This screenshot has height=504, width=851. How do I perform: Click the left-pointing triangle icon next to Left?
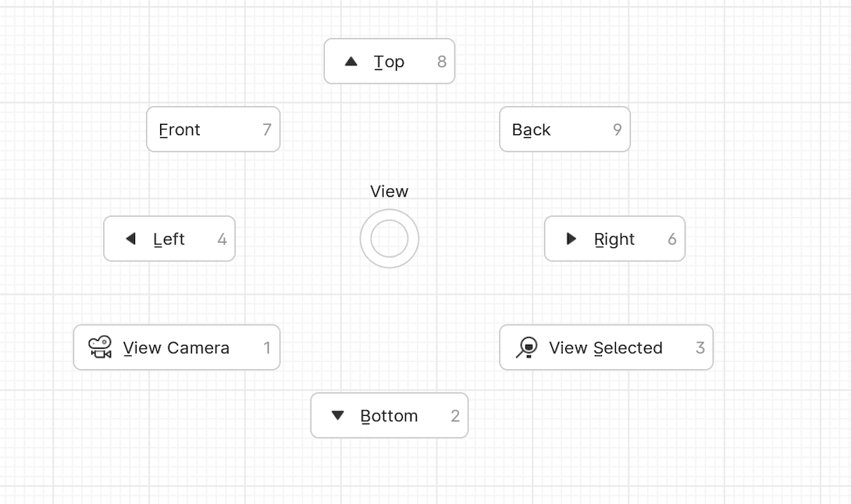130,239
